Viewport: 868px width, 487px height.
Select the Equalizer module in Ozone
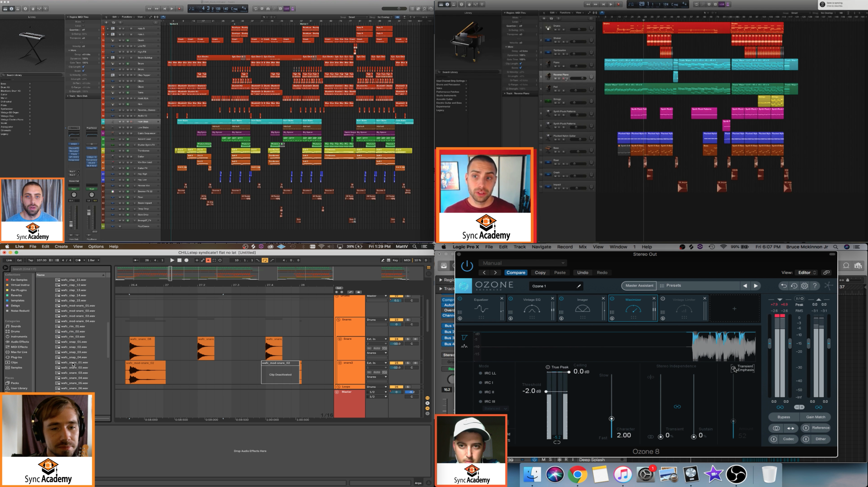coord(481,308)
